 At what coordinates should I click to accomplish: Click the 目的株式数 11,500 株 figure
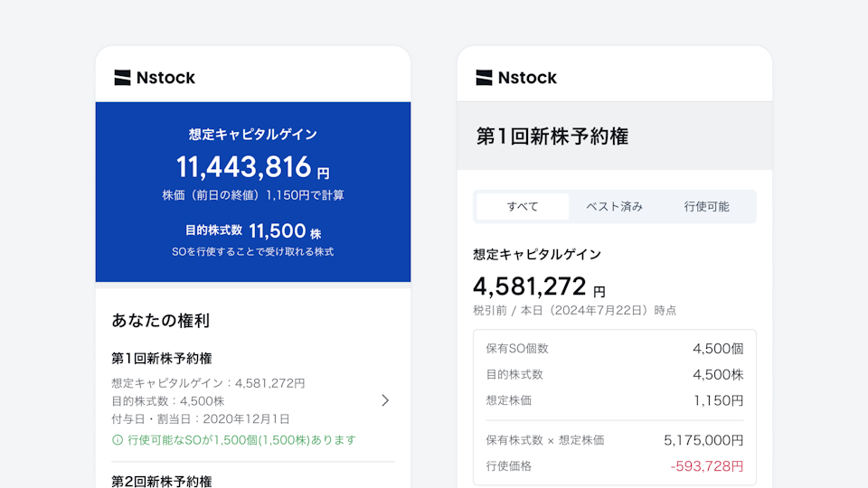[253, 230]
